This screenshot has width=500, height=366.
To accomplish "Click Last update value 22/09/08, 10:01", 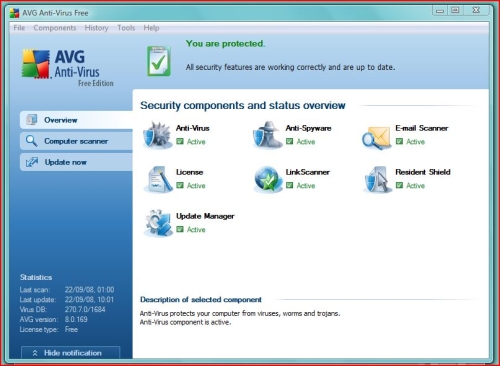I will pos(89,299).
